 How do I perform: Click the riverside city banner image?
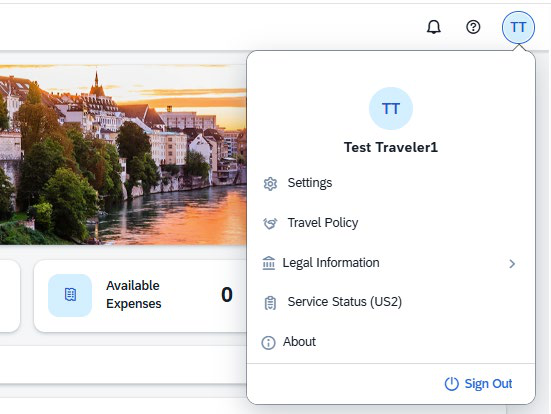tap(123, 154)
